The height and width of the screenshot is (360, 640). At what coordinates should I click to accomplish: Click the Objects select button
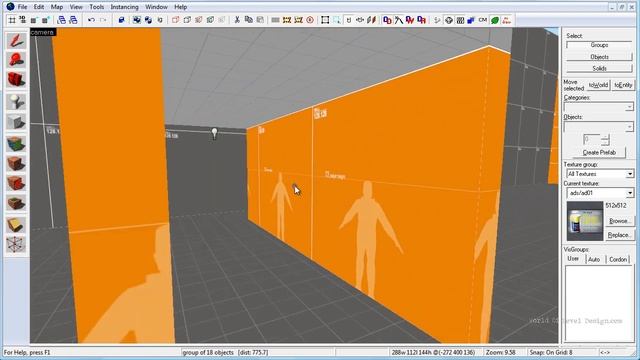click(x=599, y=57)
